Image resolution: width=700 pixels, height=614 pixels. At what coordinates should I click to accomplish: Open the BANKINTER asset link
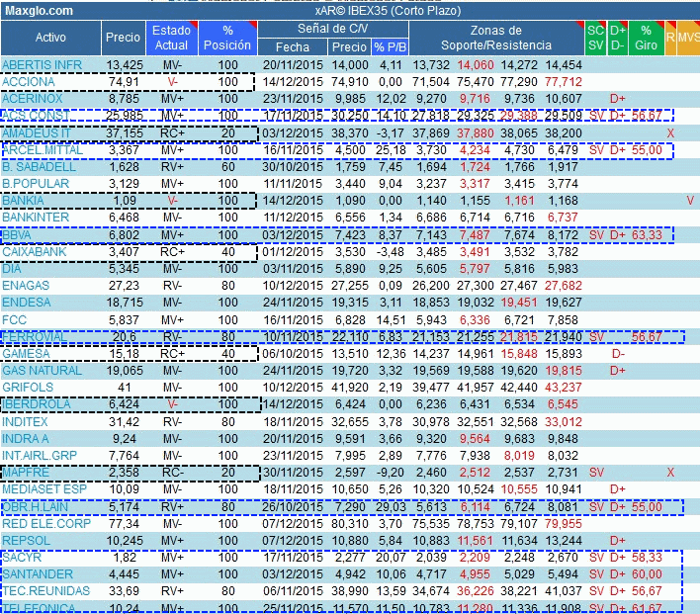36,218
